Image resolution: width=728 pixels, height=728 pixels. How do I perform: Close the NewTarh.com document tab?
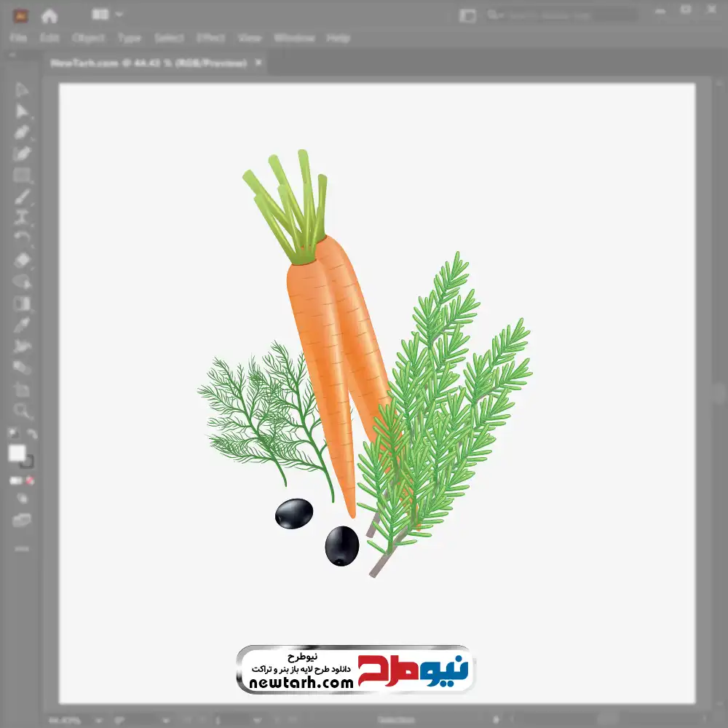[258, 63]
